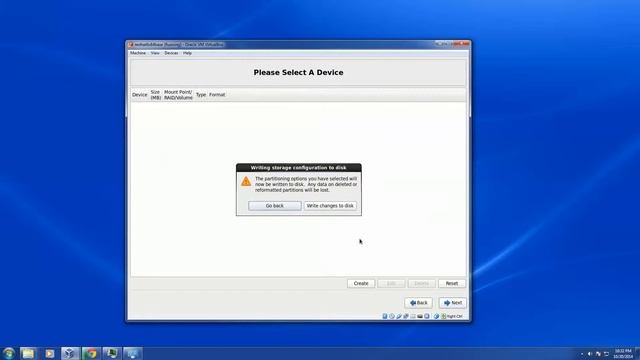Screen dimensions: 640x360
Task: Click the green monitor icon in the taskbar
Action: [112, 353]
